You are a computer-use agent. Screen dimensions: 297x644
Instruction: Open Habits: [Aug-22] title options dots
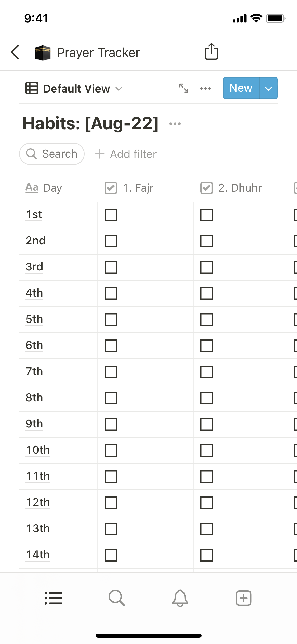[x=175, y=124]
